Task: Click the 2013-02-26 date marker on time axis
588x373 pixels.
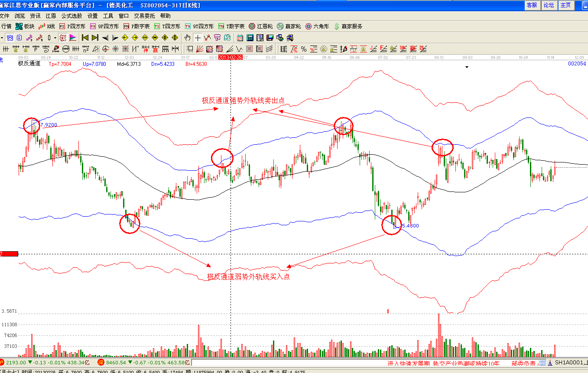Action: click(230, 57)
